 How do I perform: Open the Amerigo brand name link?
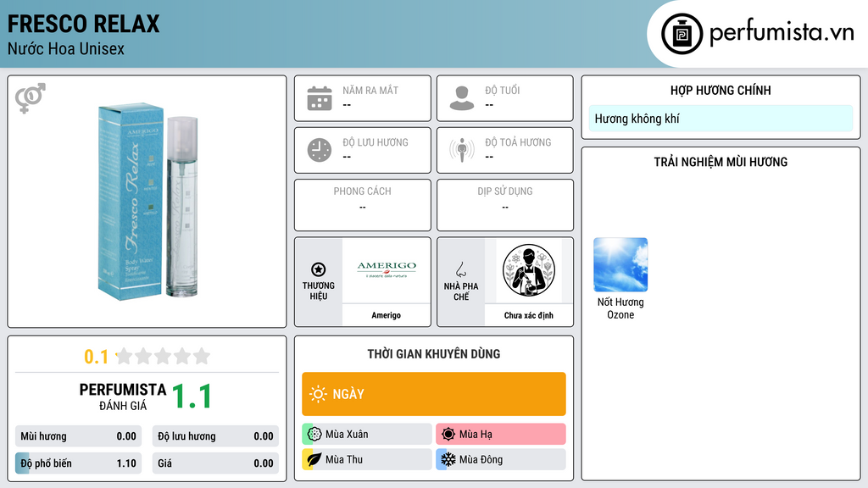coord(387,315)
